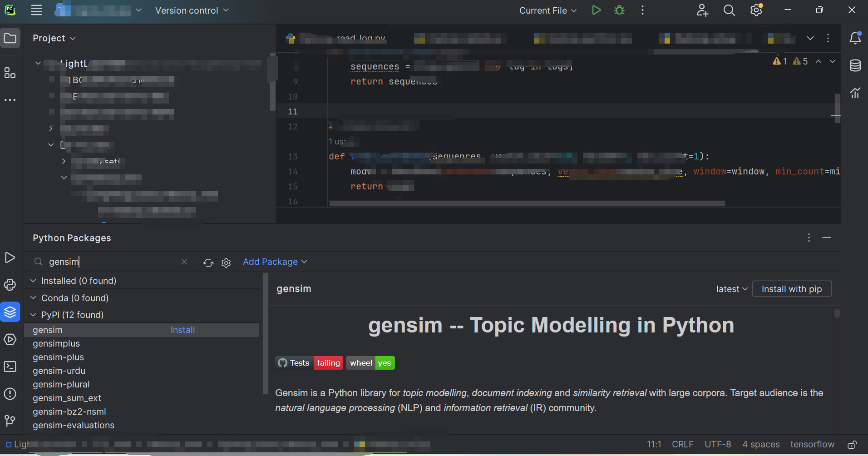The image size is (868, 456).
Task: Refresh the package list
Action: tap(208, 263)
